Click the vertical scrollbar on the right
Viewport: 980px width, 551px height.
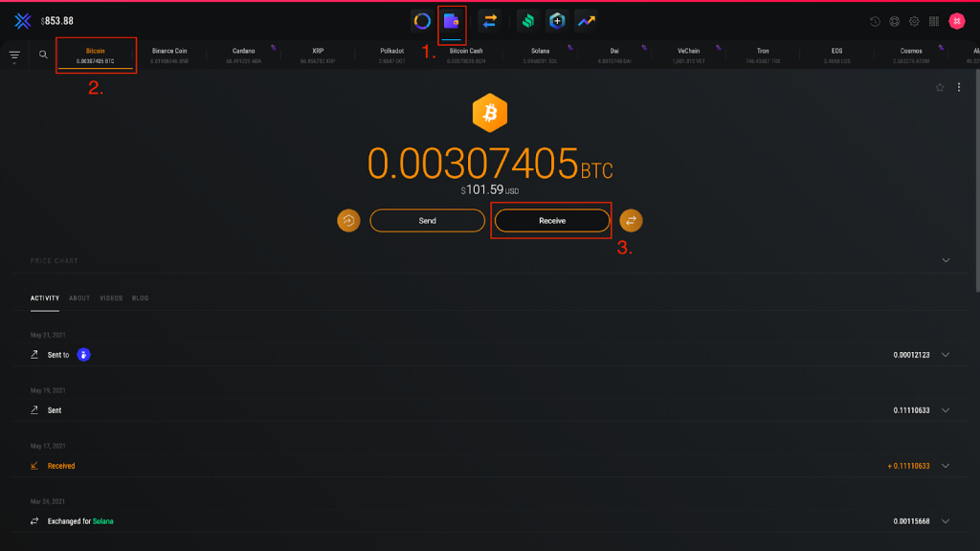(977, 181)
